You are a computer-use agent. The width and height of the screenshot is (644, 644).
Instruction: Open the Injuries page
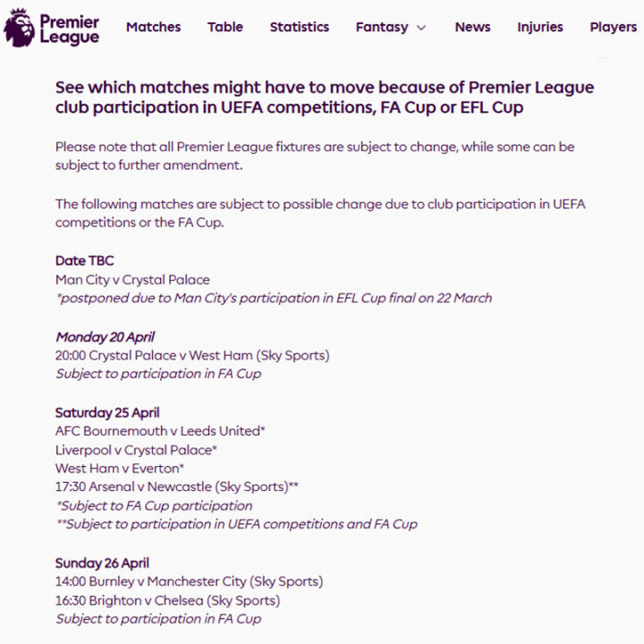coord(540,27)
